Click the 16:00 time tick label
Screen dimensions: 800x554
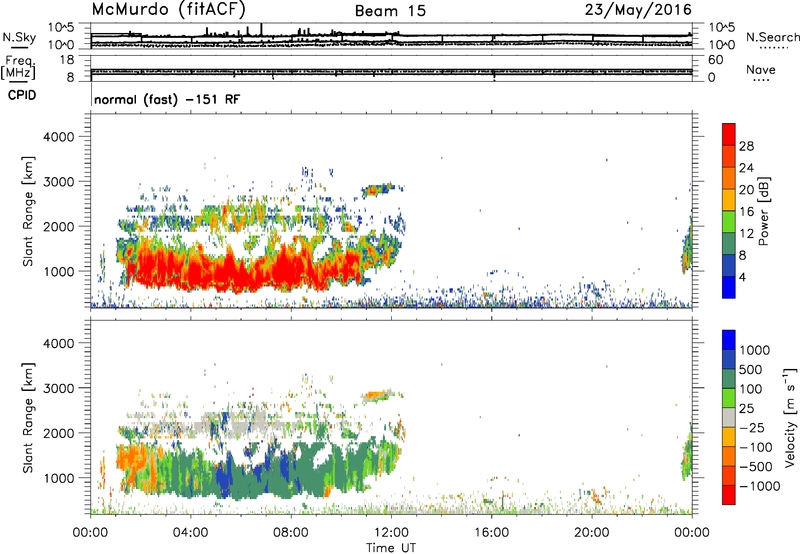[491, 533]
